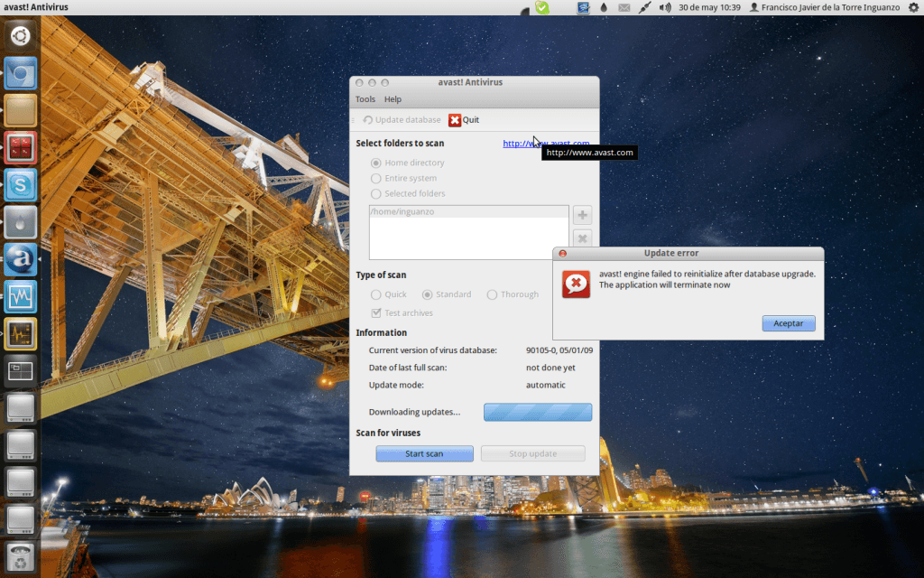Image resolution: width=924 pixels, height=578 pixels.
Task: Click the 'Downloading updates...' status text
Action: coord(414,412)
